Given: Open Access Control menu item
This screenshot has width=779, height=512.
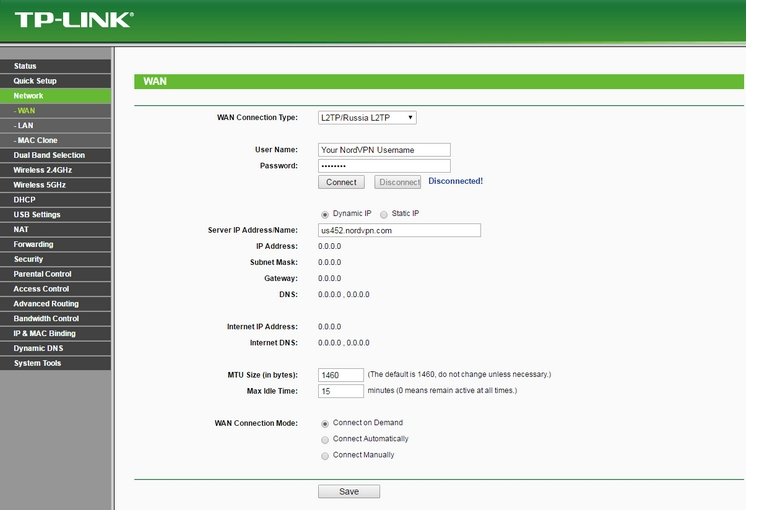Looking at the screenshot, I should (x=55, y=289).
